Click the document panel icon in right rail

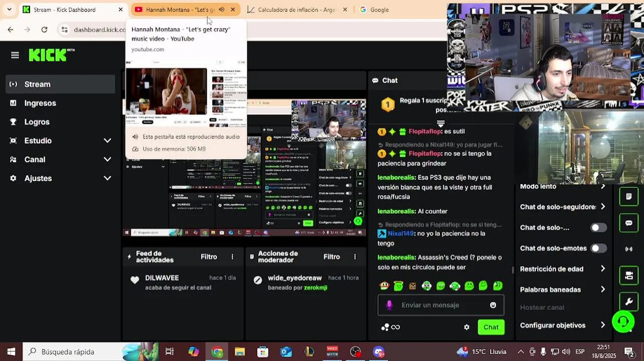[x=629, y=197]
